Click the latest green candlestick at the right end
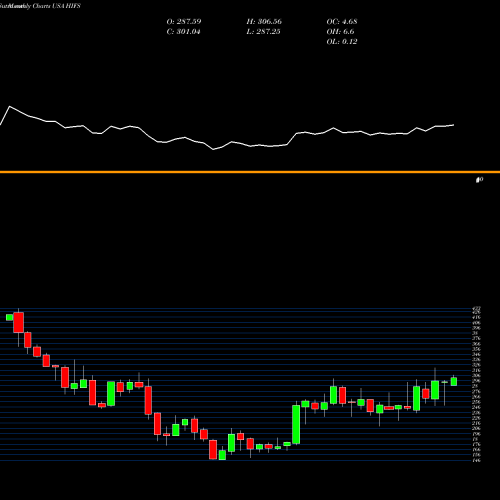 point(454,381)
